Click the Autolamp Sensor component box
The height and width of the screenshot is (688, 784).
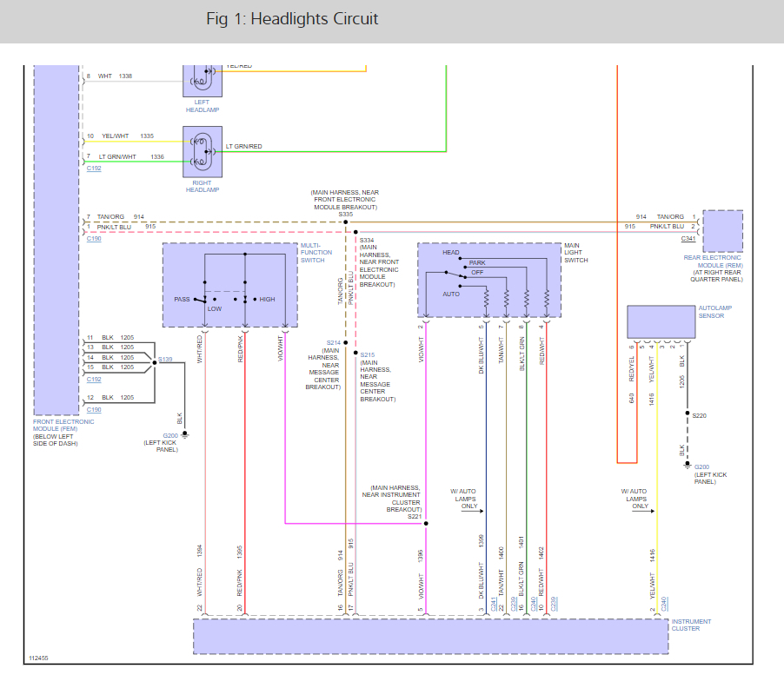pyautogui.click(x=661, y=321)
